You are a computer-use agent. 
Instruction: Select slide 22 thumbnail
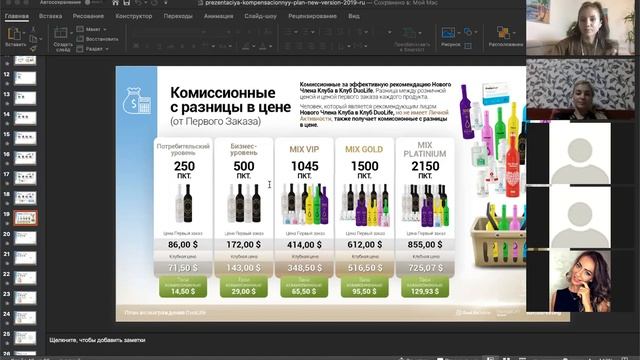(25, 278)
